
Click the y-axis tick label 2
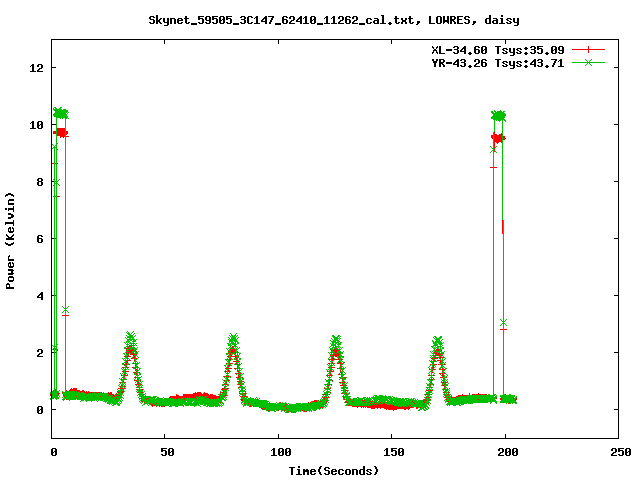point(40,353)
